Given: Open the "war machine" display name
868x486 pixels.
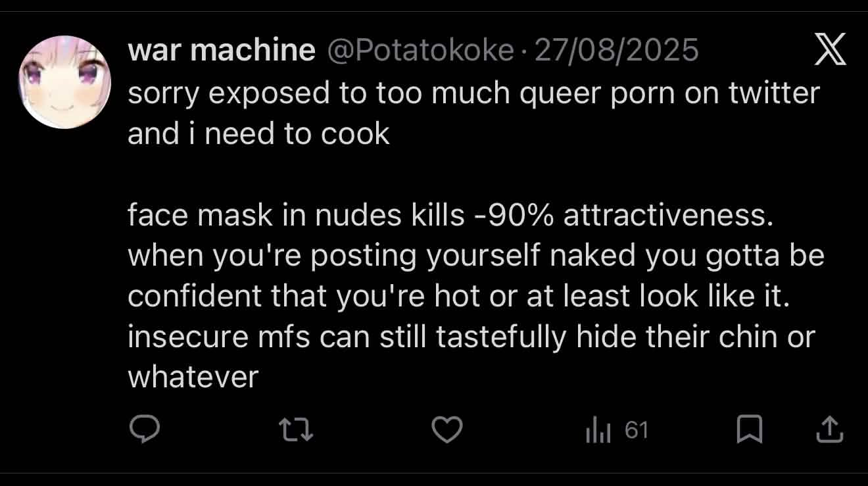Looking at the screenshot, I should coord(222,51).
